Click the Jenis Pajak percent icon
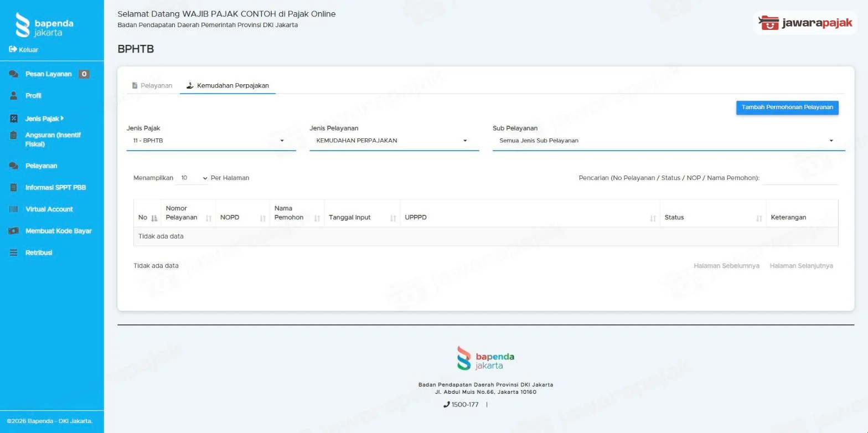 click(x=14, y=118)
